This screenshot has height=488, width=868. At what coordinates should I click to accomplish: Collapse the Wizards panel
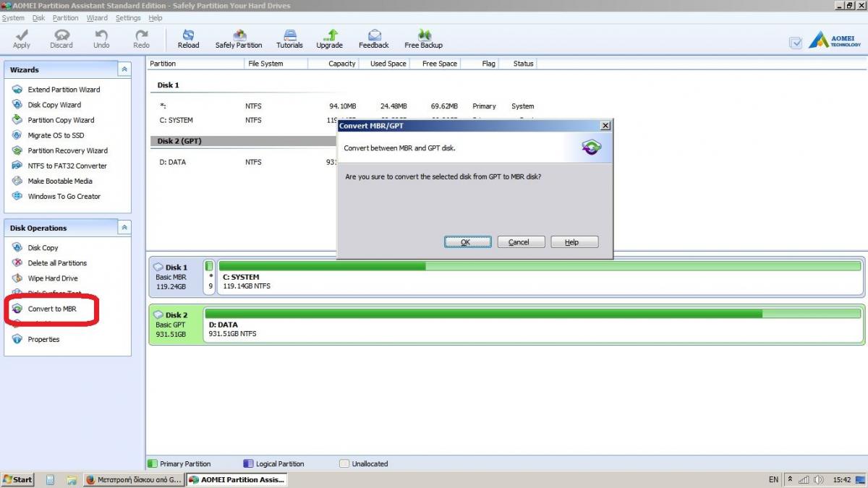pyautogui.click(x=124, y=69)
